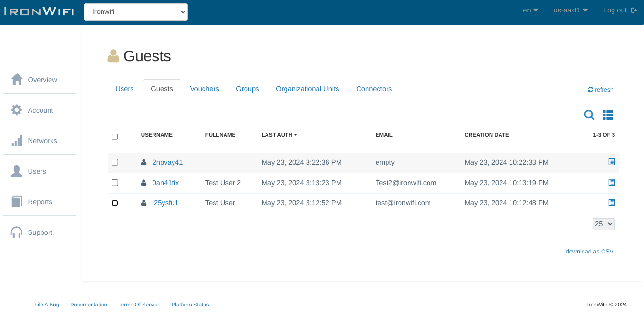This screenshot has width=644, height=316.
Task: Open the 25 rows-per-page dropdown
Action: click(x=603, y=224)
